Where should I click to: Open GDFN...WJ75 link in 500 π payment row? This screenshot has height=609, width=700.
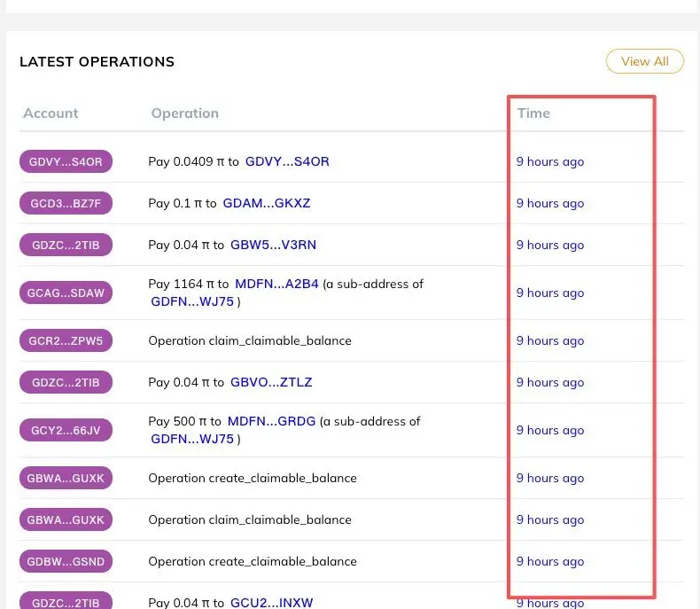(192, 439)
